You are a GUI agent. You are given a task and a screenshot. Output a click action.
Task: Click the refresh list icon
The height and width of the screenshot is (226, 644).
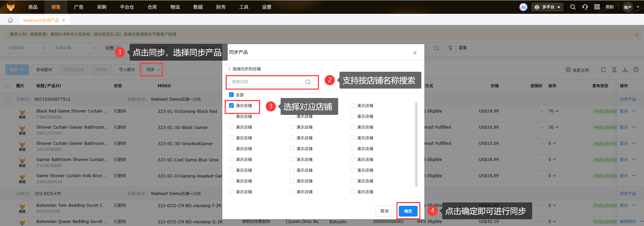click(603, 70)
